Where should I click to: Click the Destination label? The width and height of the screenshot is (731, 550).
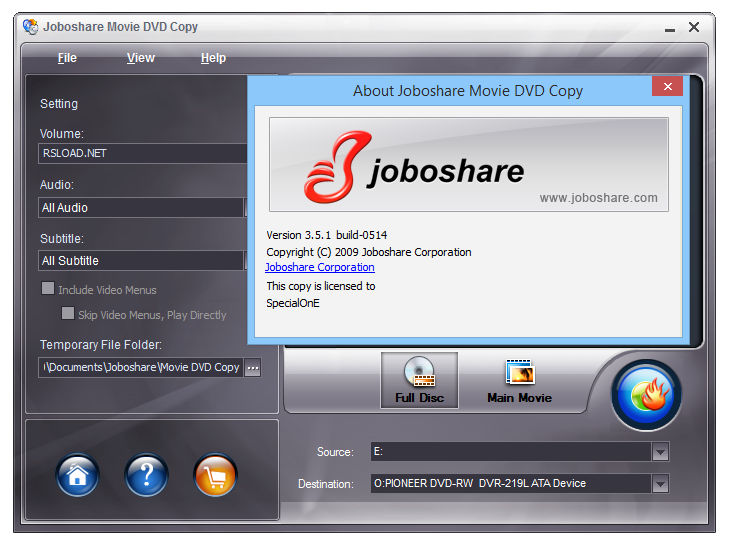tap(326, 484)
